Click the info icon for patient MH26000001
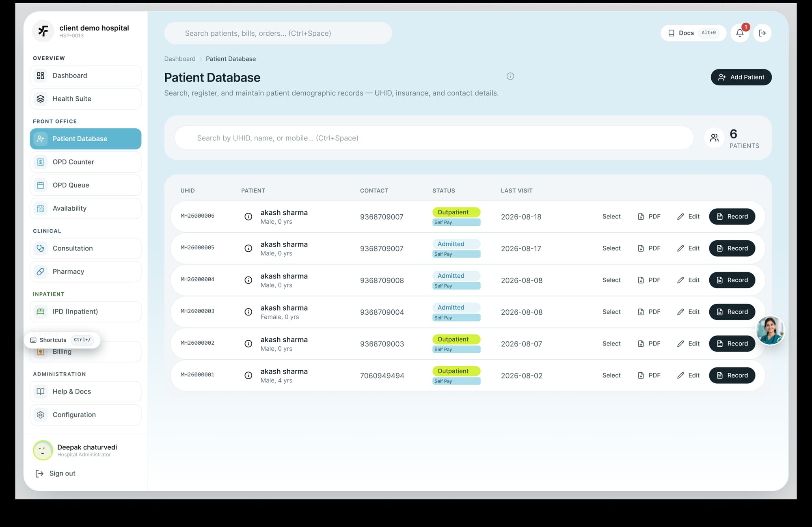Image resolution: width=812 pixels, height=527 pixels. coord(248,376)
